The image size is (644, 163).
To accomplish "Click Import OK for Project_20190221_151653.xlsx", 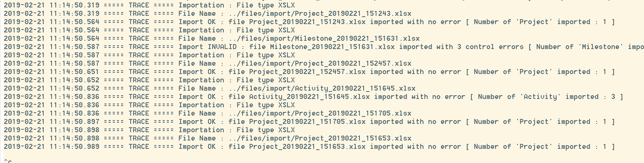I will [x=197, y=146].
